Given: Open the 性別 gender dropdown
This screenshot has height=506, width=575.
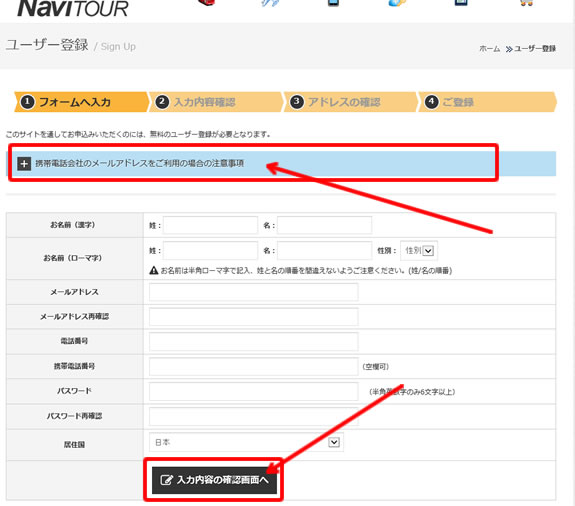Looking at the screenshot, I should [419, 251].
